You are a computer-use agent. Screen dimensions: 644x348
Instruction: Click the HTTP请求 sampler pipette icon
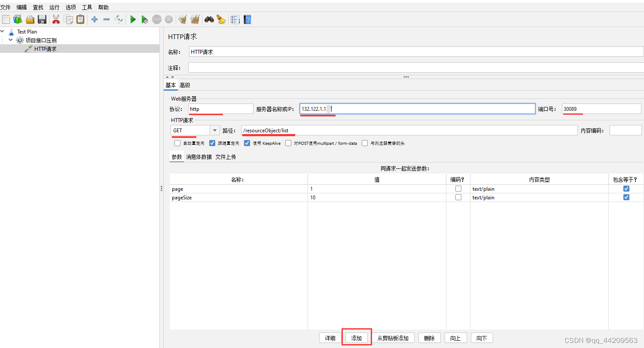[28, 49]
